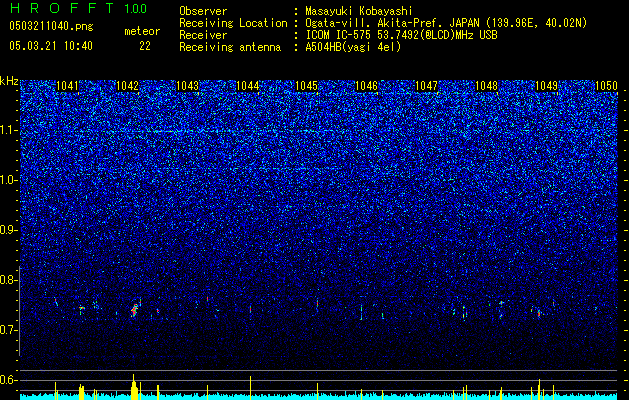
Task: Click the 1.0 frequency axis label
Action: tap(9, 180)
